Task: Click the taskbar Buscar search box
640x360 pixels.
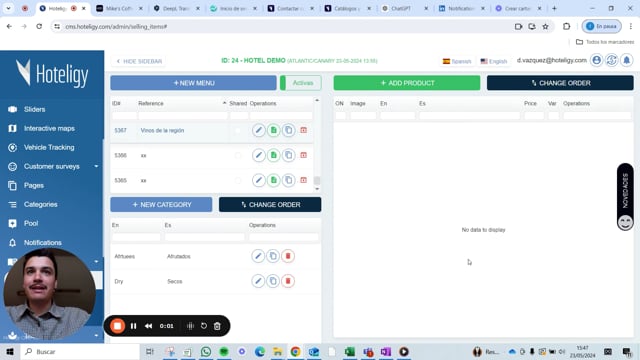Action: pos(80,351)
